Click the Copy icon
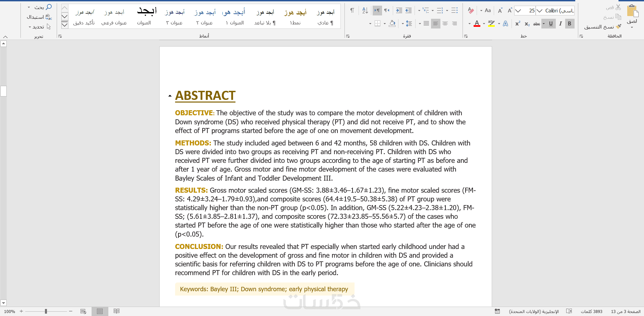The width and height of the screenshot is (644, 316). click(x=618, y=17)
